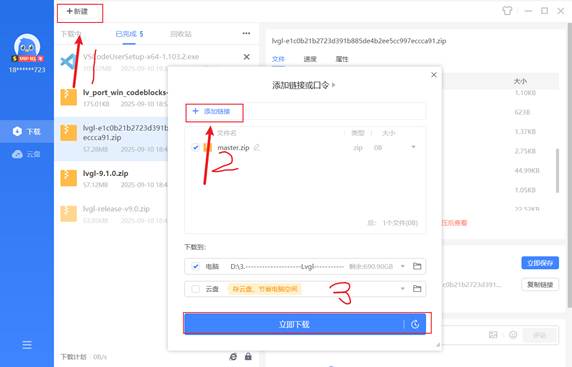Open the three-dot more options menu
This screenshot has height=367, width=572.
246,33
